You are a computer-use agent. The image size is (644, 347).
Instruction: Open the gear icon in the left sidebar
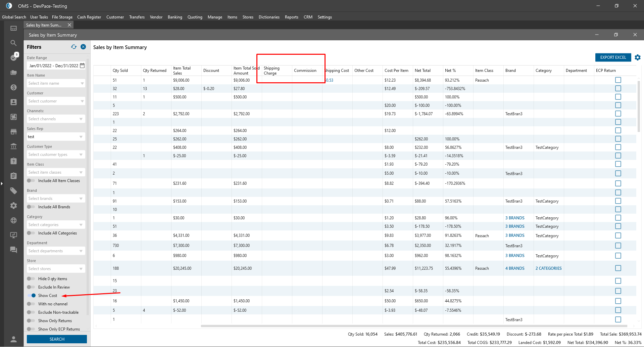point(13,206)
